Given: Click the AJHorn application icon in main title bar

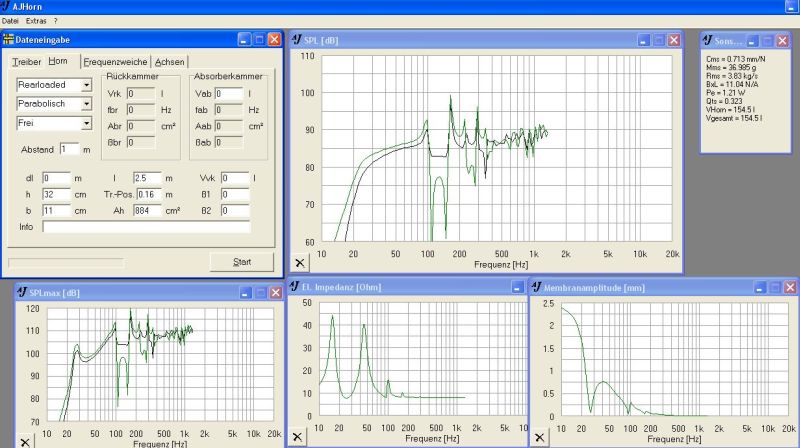Looking at the screenshot, I should tap(7, 6).
